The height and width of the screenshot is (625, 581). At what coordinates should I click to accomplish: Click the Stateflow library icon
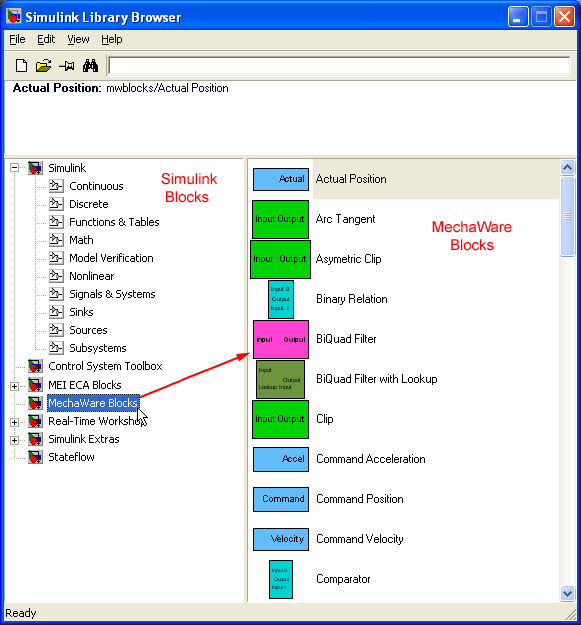(x=35, y=457)
